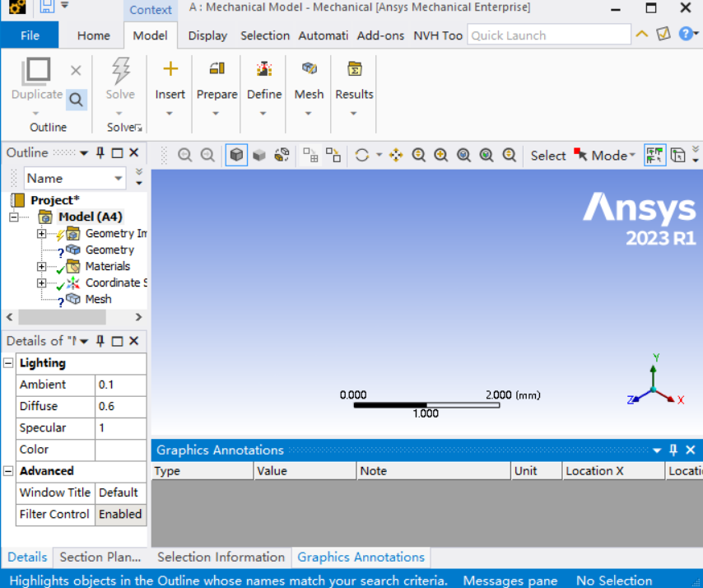The image size is (703, 588).
Task: Click the Filter Control Enabled value
Action: [120, 514]
